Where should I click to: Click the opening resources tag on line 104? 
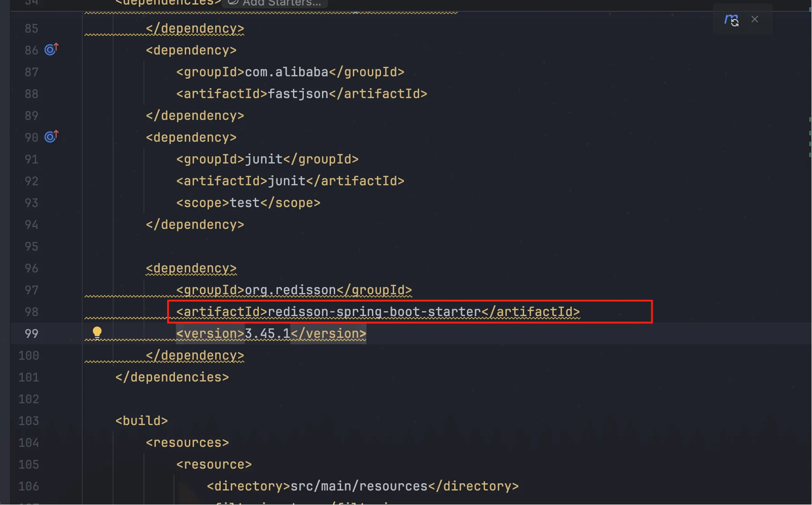[187, 443]
